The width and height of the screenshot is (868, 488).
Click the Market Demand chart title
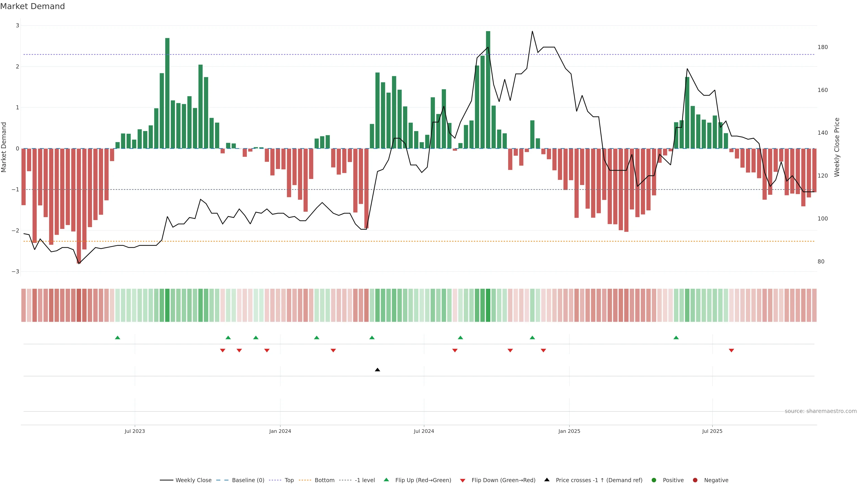pyautogui.click(x=32, y=6)
